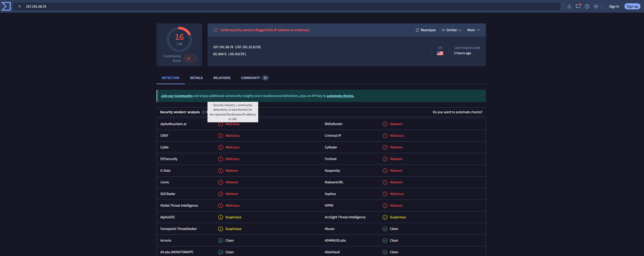
Task: Switch to the DETAILS tab
Action: (196, 78)
